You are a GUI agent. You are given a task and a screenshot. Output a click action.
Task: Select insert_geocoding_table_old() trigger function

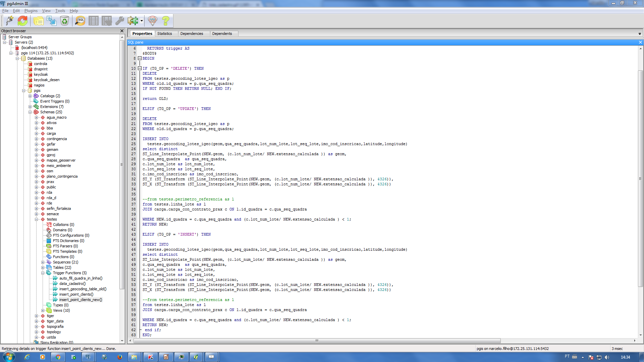(83, 289)
